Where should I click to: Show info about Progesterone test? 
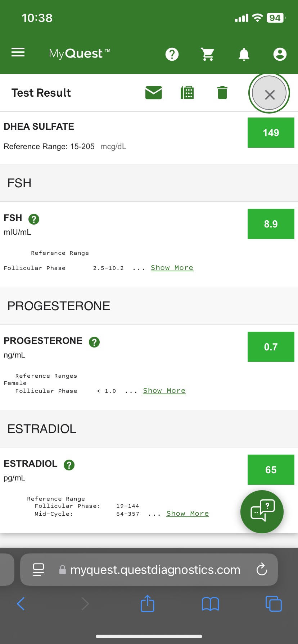94,342
